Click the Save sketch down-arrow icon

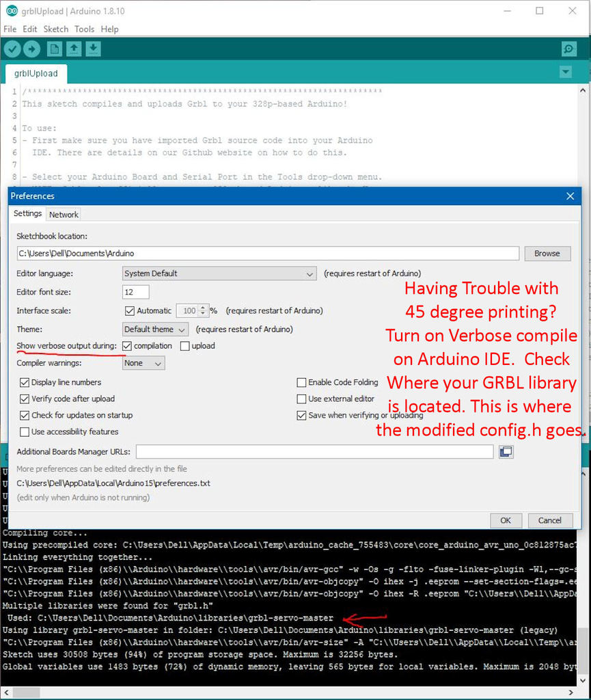click(94, 49)
